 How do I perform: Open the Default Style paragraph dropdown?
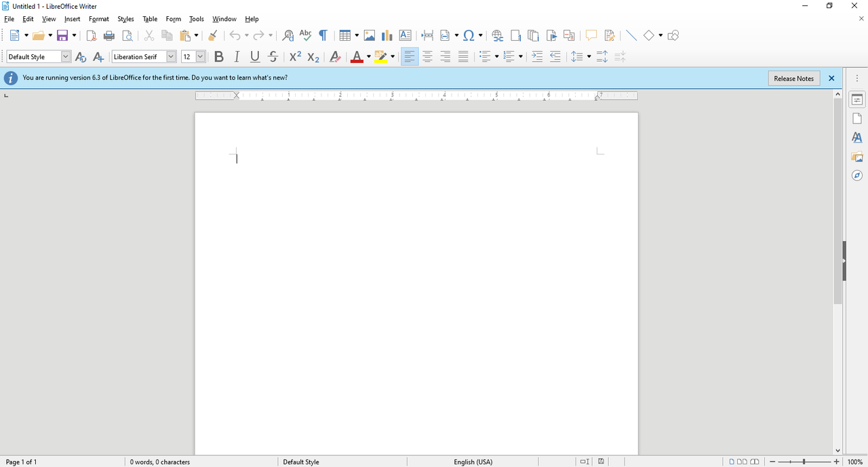66,57
